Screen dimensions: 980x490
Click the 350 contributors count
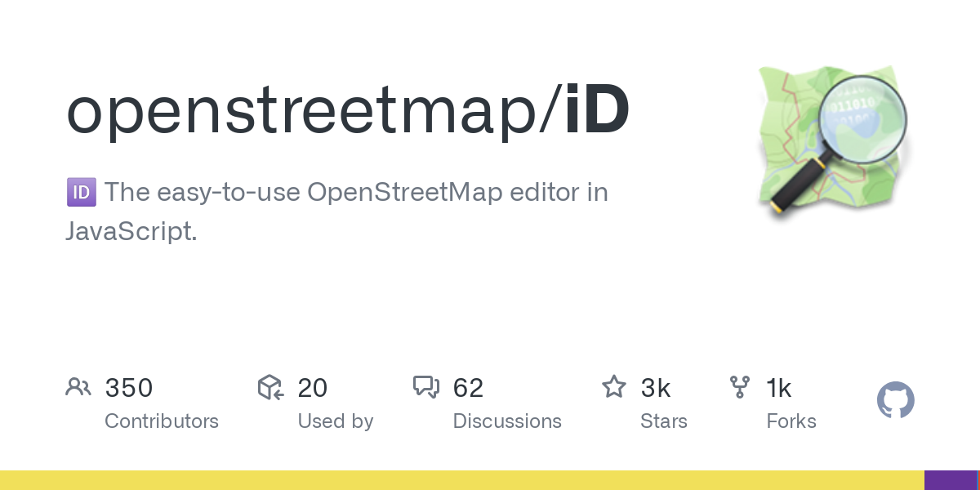[x=129, y=388]
